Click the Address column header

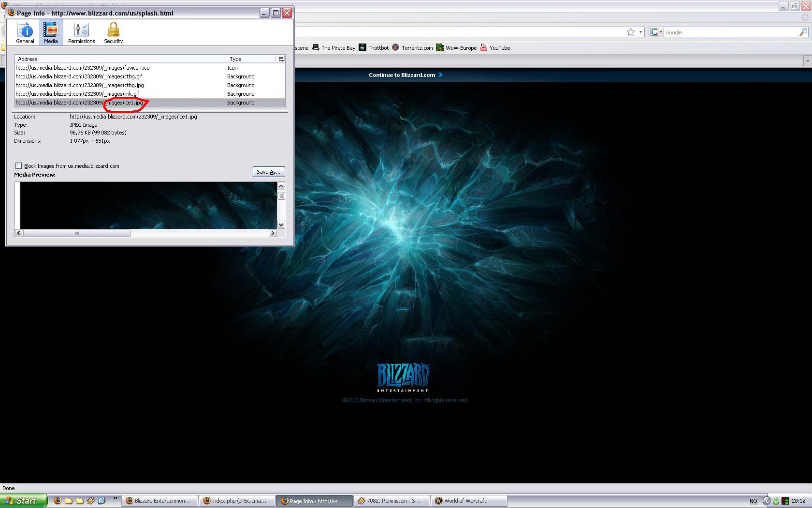point(120,59)
